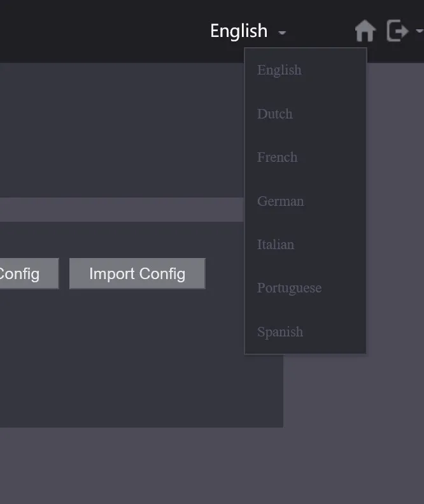Click the gray section bar above config buttons

click(x=122, y=210)
